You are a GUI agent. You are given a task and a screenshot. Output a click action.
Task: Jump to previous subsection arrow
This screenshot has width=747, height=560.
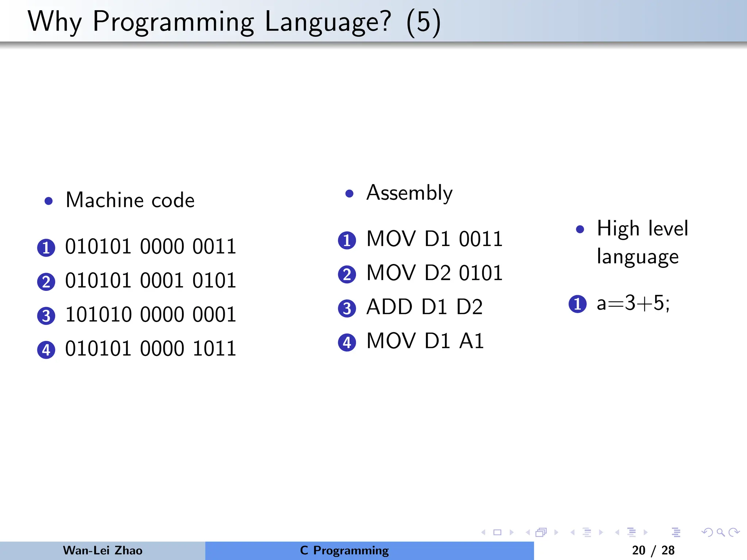573,532
